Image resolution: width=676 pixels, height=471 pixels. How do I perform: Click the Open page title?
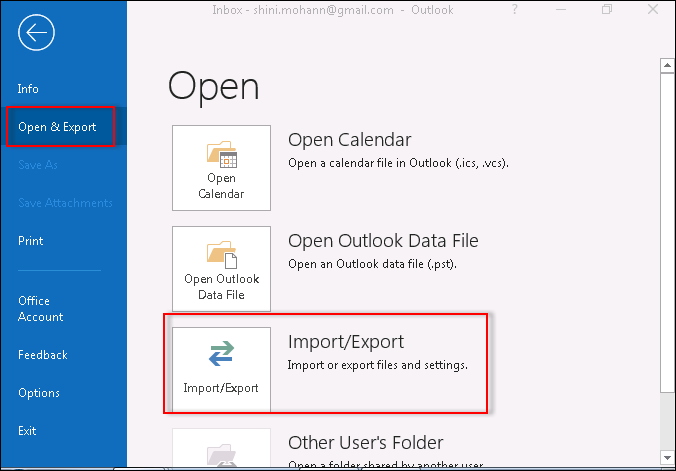tap(214, 87)
